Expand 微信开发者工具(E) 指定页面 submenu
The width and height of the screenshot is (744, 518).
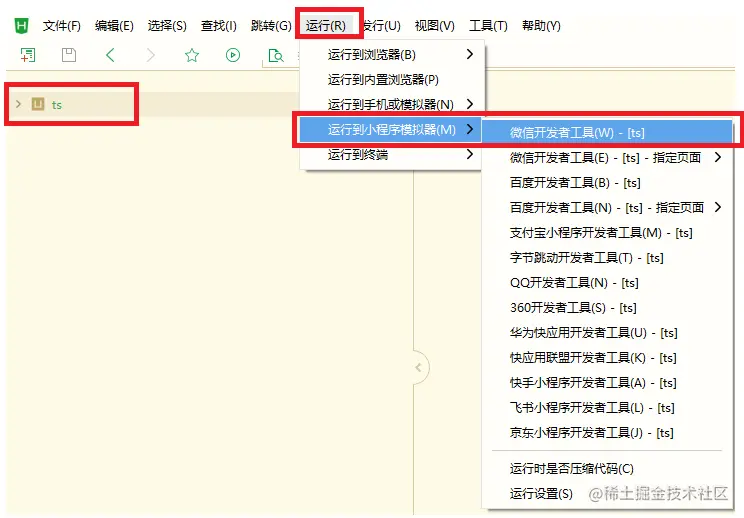pyautogui.click(x=607, y=157)
